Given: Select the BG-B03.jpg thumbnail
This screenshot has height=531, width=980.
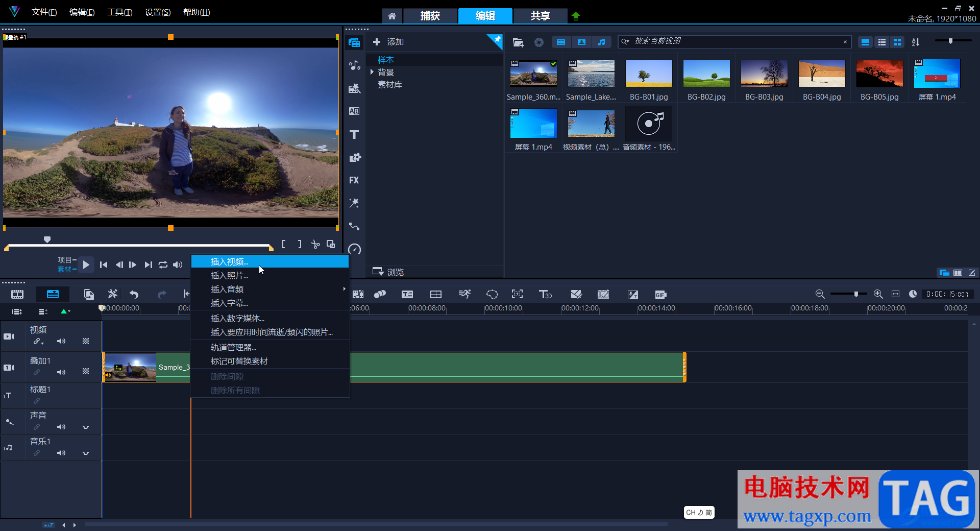Looking at the screenshot, I should point(764,74).
